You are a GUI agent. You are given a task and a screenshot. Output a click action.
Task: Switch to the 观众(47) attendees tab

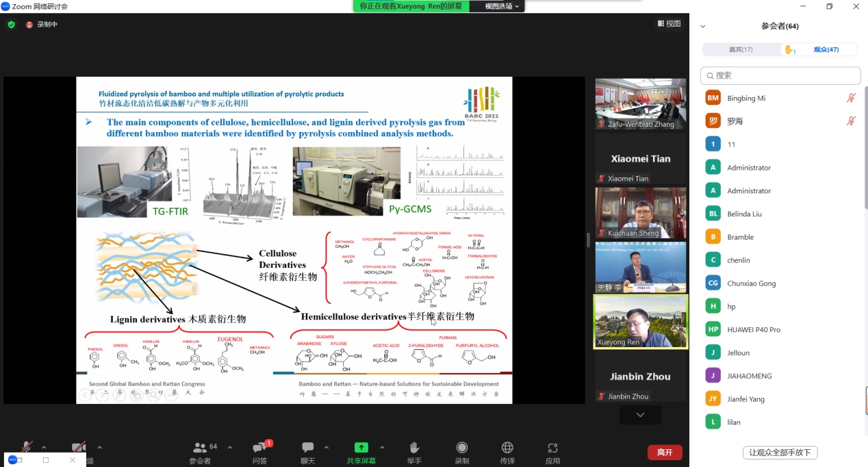point(819,49)
